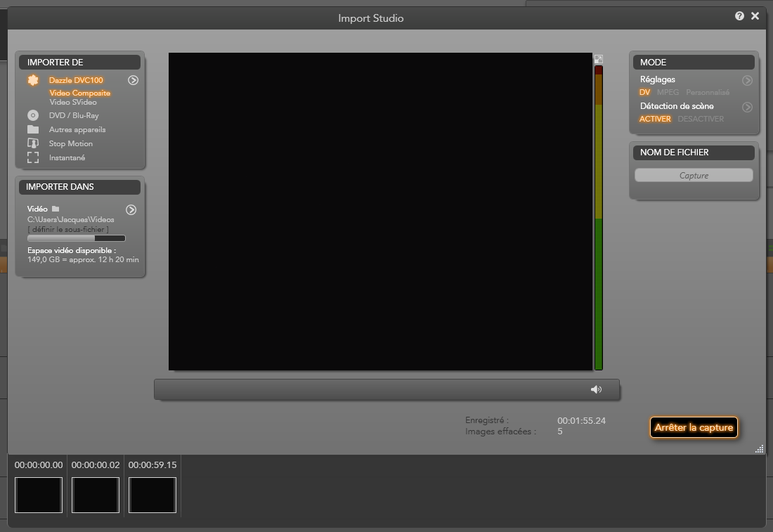This screenshot has width=773, height=532.
Task: Click the IMPORTER DANS panel header
Action: pyautogui.click(x=80, y=187)
